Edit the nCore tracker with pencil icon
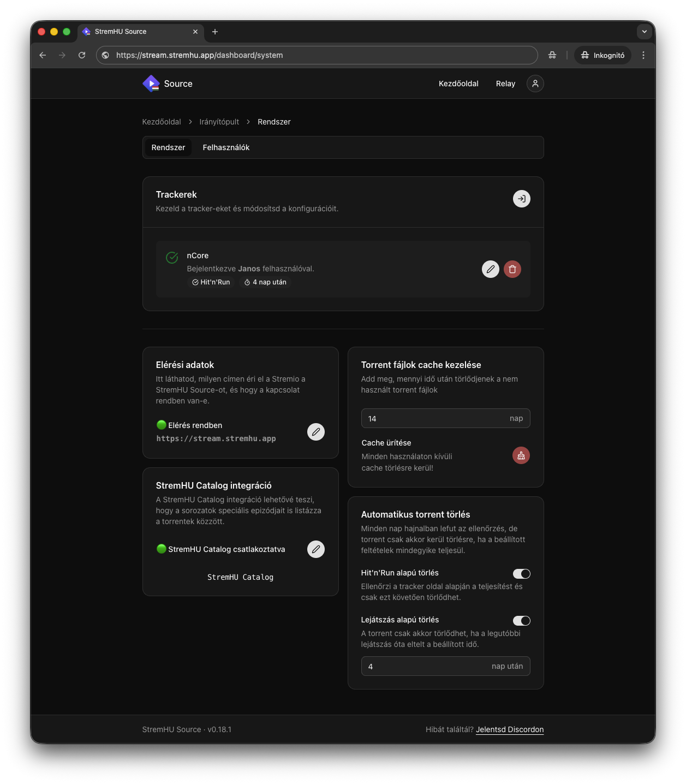Image resolution: width=686 pixels, height=784 pixels. tap(490, 269)
